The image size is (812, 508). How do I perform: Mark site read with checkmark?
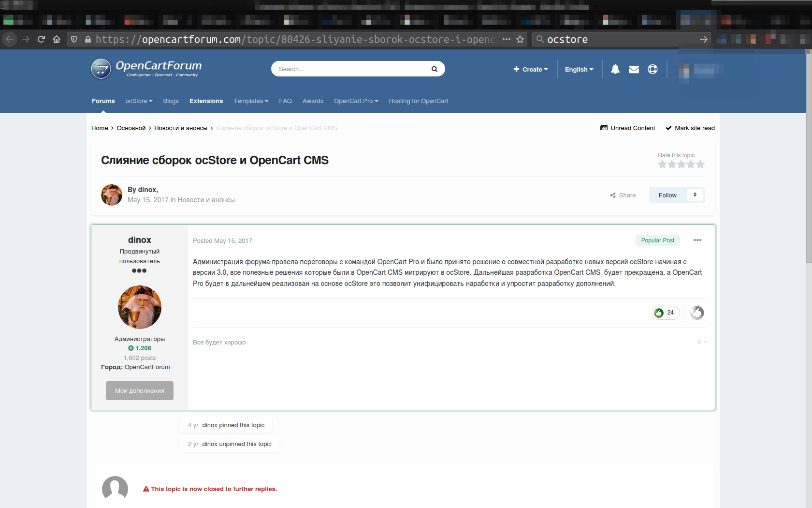pyautogui.click(x=690, y=128)
